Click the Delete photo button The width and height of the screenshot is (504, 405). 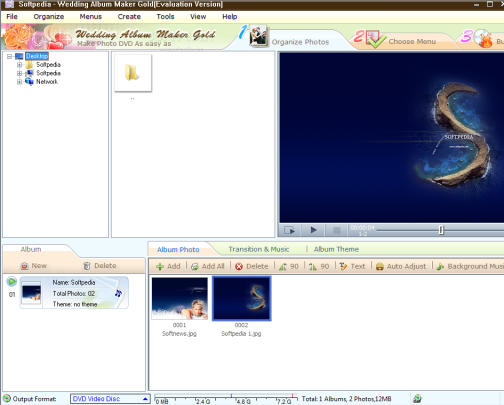pos(252,266)
